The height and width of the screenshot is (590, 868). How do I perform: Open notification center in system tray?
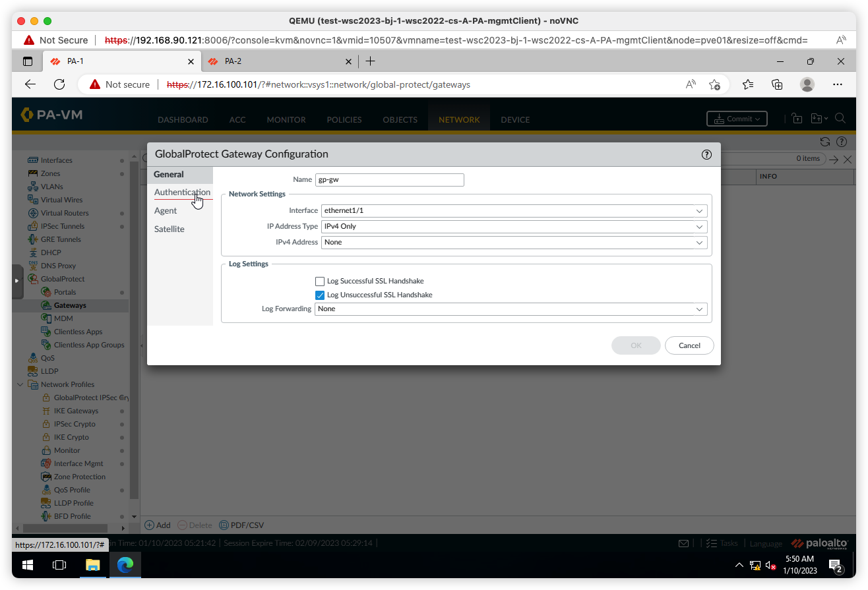pyautogui.click(x=836, y=565)
